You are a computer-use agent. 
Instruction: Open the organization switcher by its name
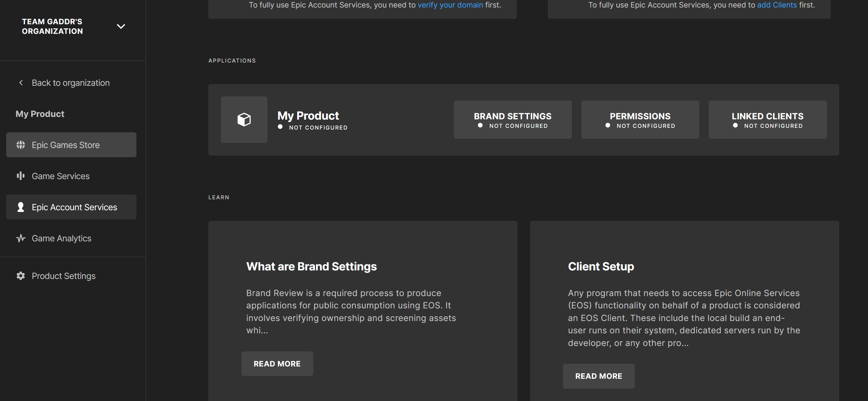coord(52,26)
